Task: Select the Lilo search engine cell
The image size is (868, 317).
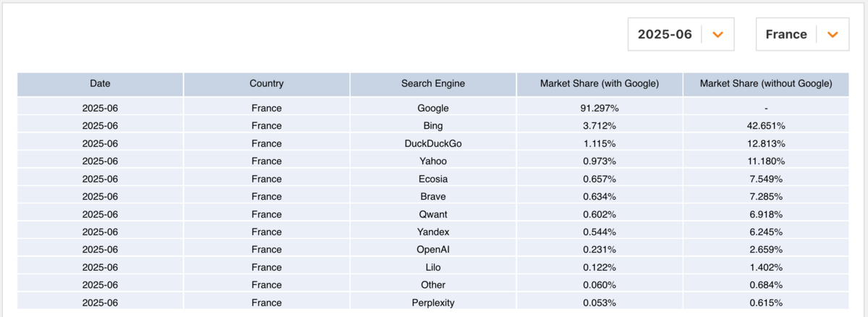Action: click(433, 268)
